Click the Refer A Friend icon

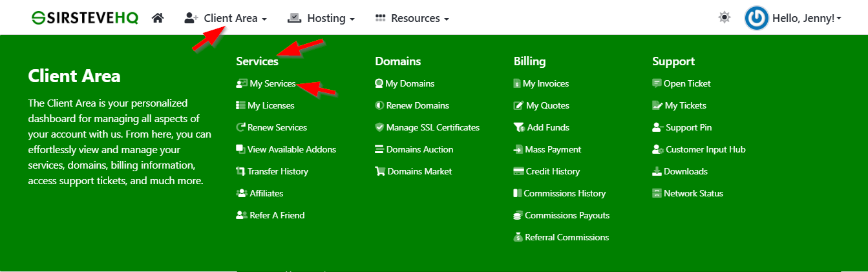tap(242, 215)
